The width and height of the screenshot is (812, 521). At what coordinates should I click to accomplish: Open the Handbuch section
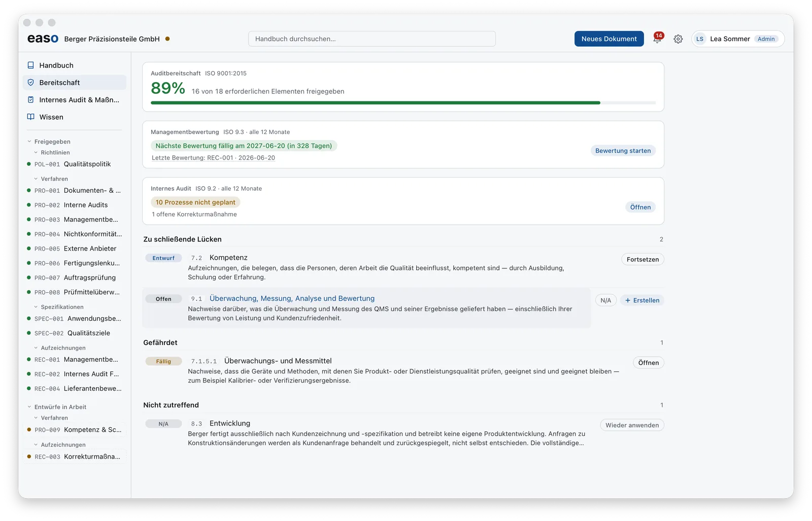pos(75,65)
